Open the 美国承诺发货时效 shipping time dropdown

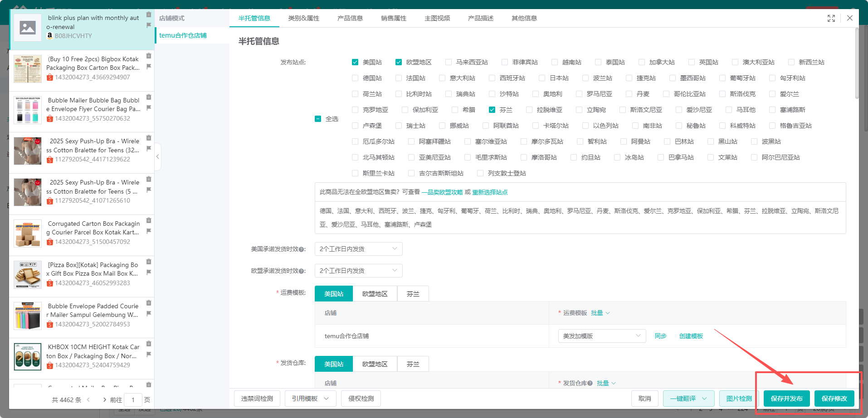(358, 249)
